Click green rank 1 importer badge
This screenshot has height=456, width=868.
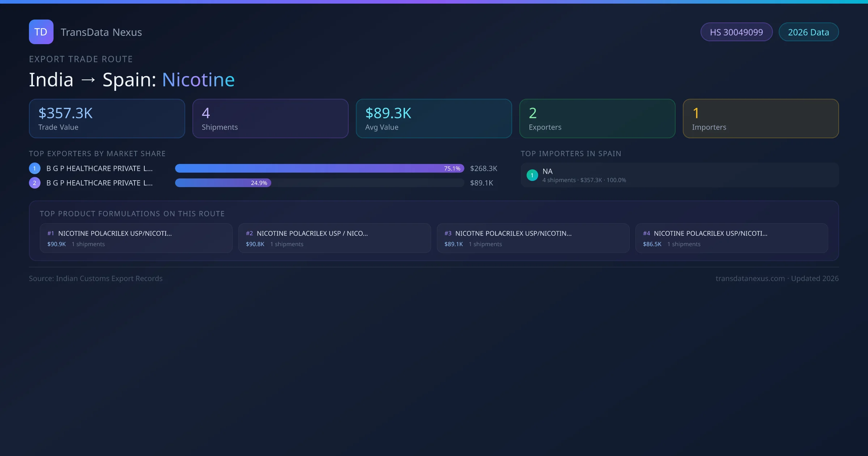[x=532, y=175]
